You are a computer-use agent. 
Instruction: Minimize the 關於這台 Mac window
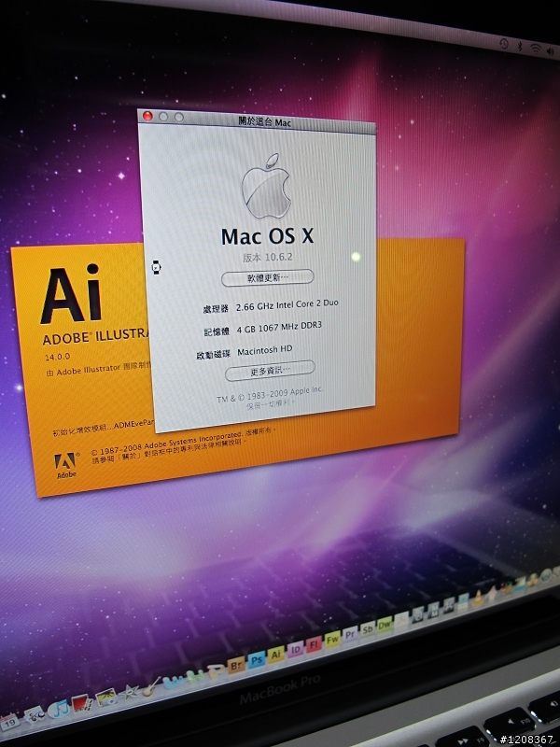pos(163,116)
